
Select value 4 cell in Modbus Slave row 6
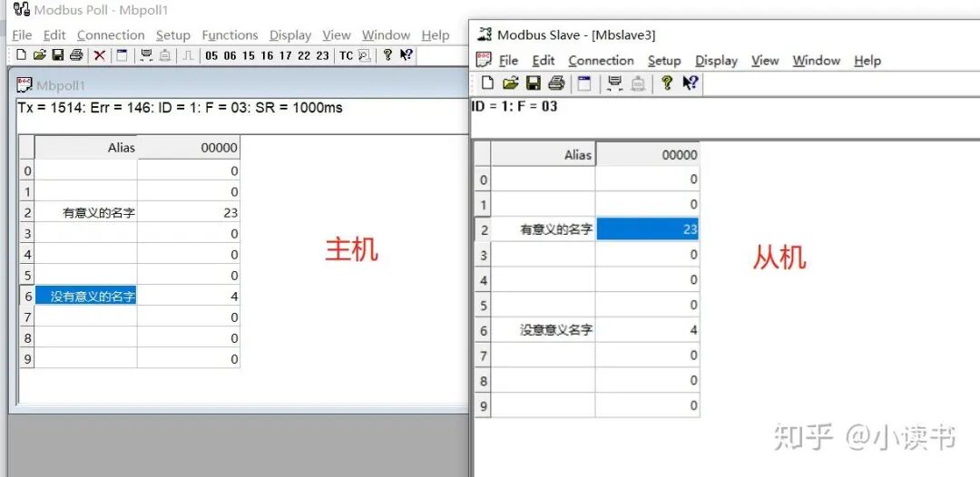647,330
